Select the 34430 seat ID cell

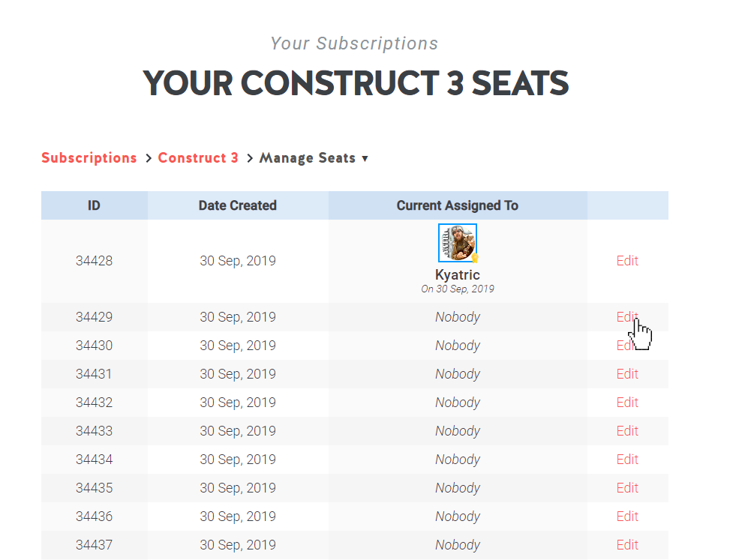[95, 346]
